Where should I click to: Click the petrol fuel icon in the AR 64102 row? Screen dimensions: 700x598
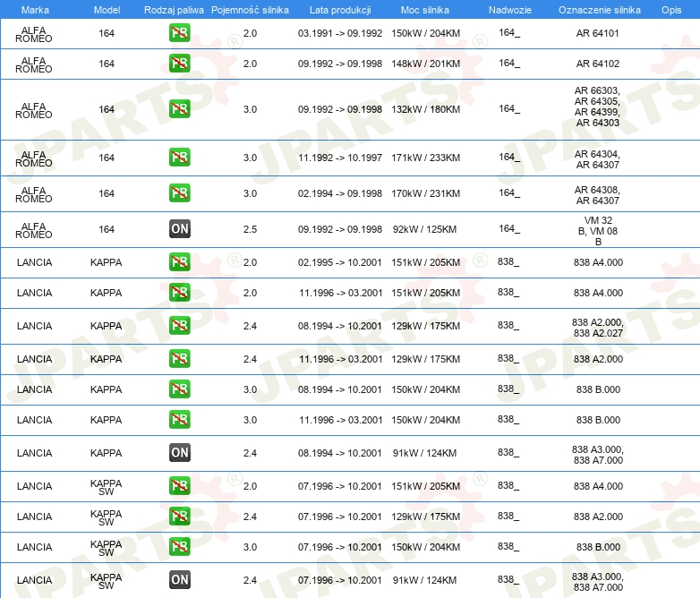coord(179,64)
